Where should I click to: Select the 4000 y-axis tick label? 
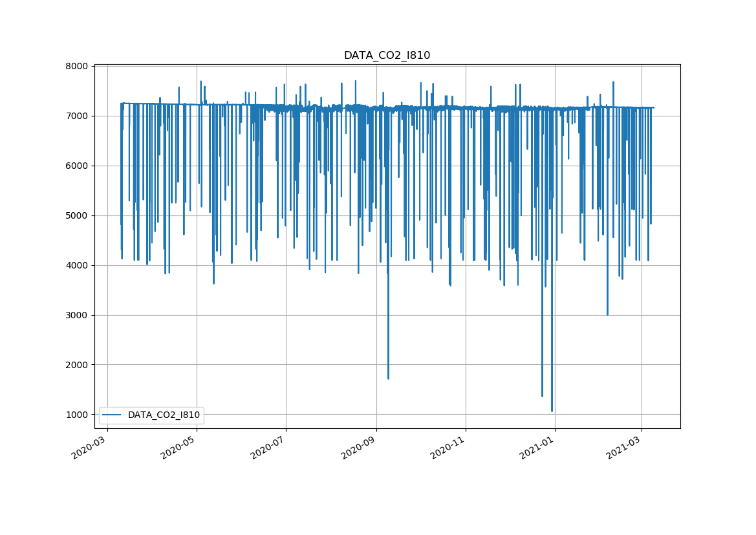pos(77,266)
